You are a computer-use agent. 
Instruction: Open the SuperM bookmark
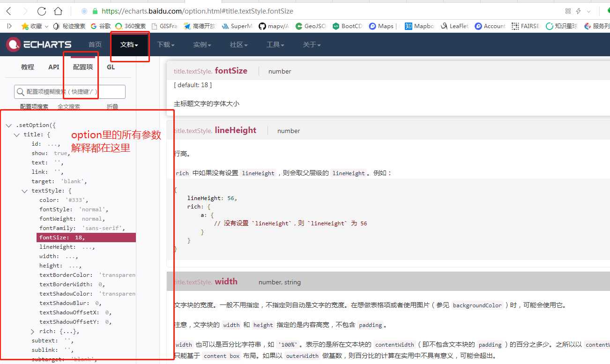click(237, 26)
